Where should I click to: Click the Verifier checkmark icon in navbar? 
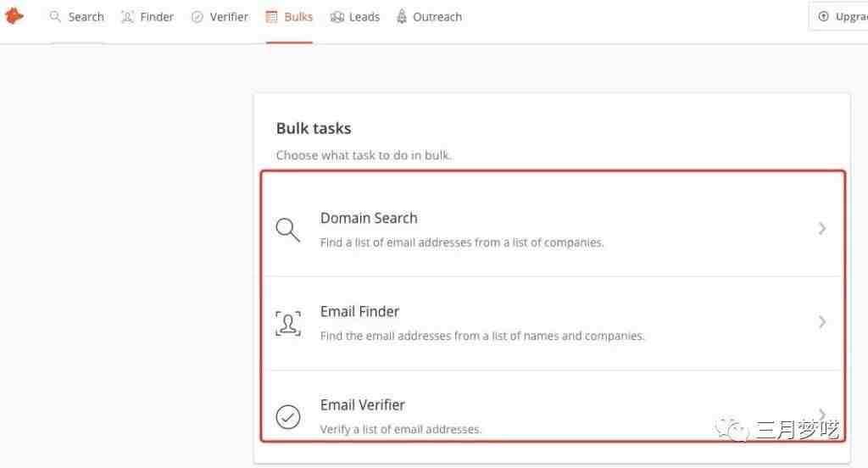(x=197, y=17)
